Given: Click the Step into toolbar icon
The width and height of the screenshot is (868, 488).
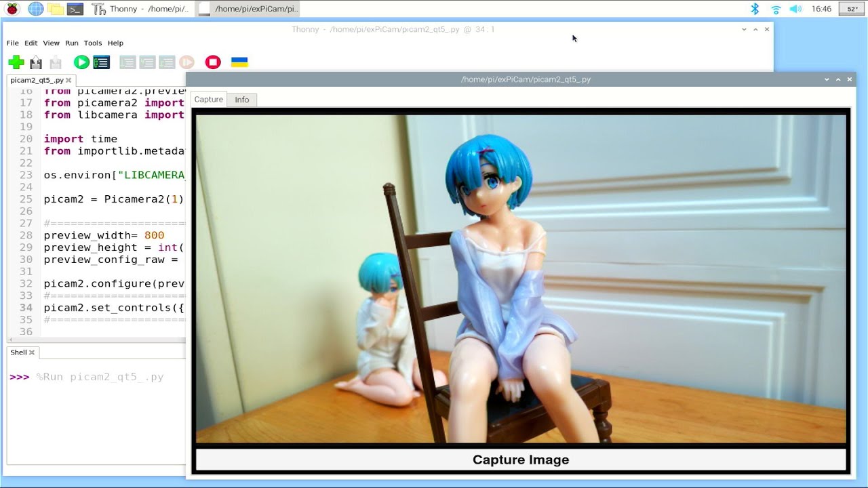Looking at the screenshot, I should [x=147, y=62].
